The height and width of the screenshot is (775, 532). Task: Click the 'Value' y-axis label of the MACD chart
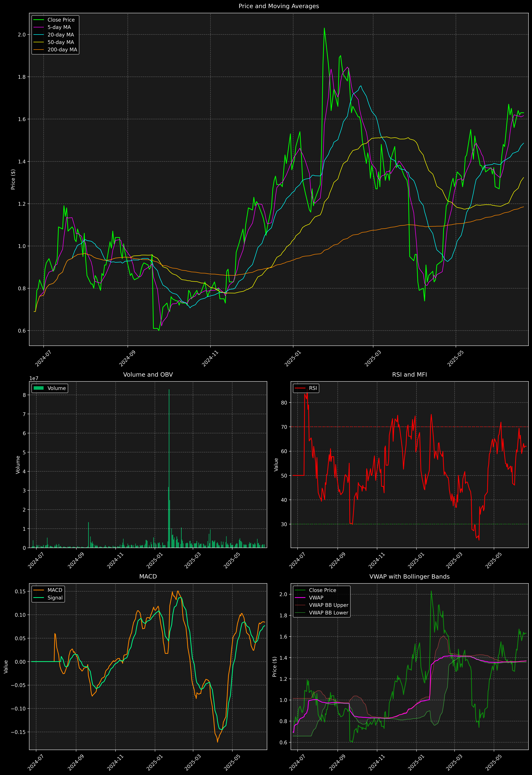[6, 667]
